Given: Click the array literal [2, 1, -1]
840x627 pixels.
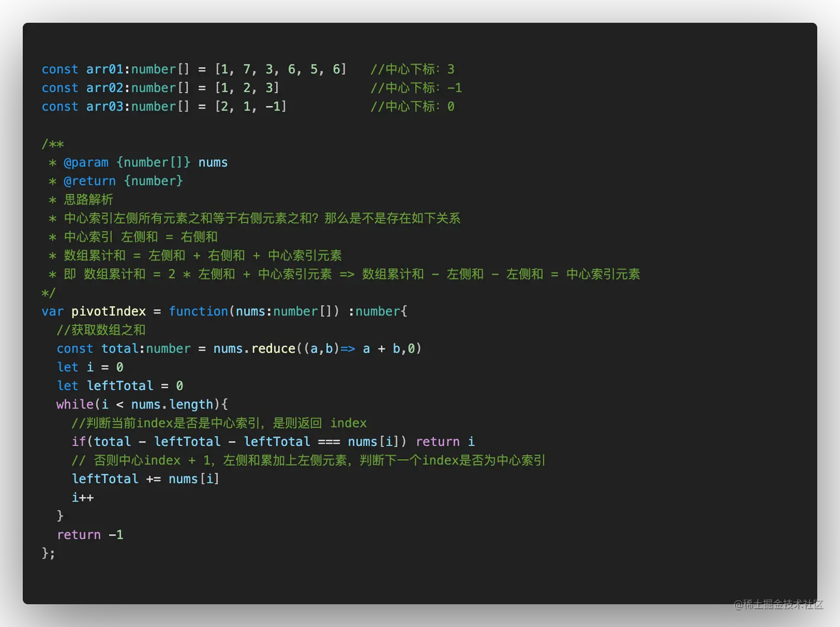Looking at the screenshot, I should (x=251, y=107).
